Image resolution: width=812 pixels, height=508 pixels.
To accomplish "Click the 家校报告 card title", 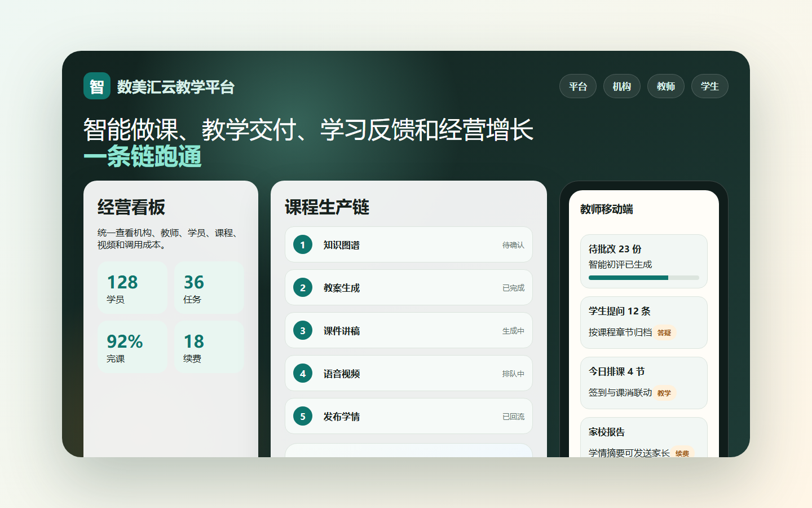I will [607, 432].
